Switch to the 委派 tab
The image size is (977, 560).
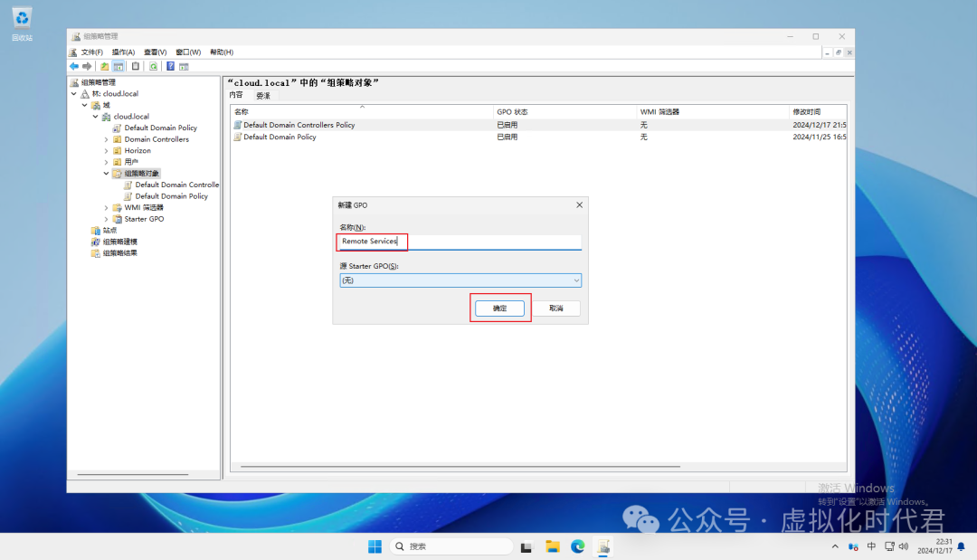(263, 95)
